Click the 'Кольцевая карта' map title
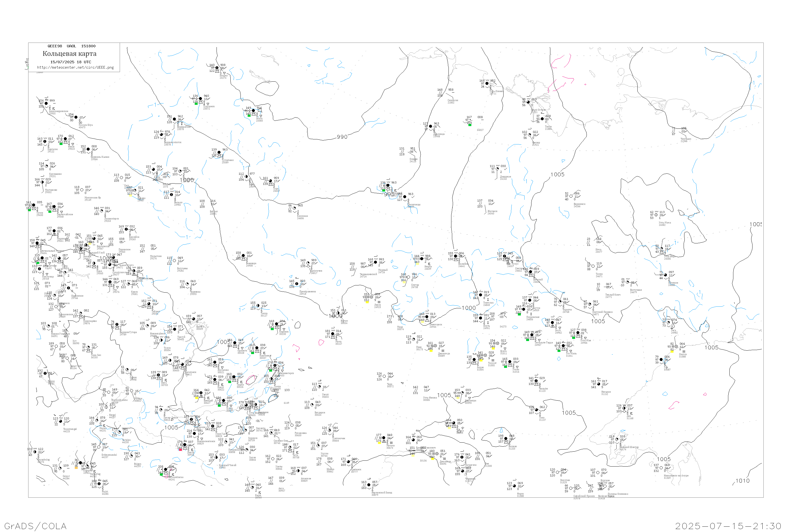798x532 pixels. [x=69, y=54]
